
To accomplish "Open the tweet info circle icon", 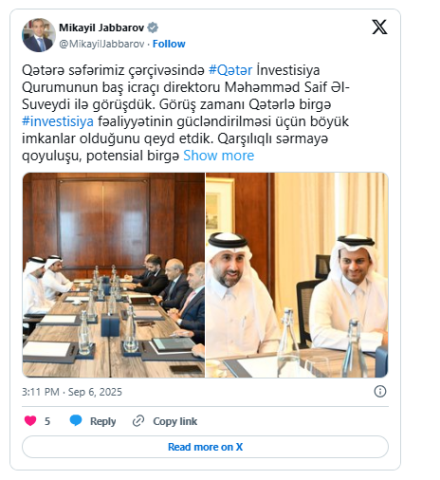I will click(380, 391).
